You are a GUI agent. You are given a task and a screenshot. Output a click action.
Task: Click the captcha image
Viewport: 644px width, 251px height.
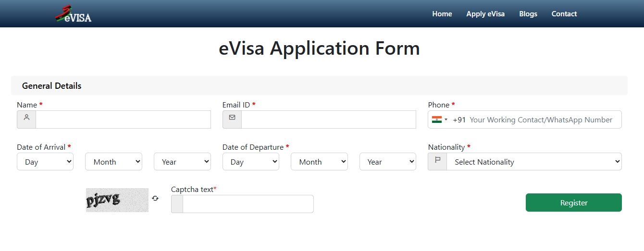pyautogui.click(x=117, y=200)
